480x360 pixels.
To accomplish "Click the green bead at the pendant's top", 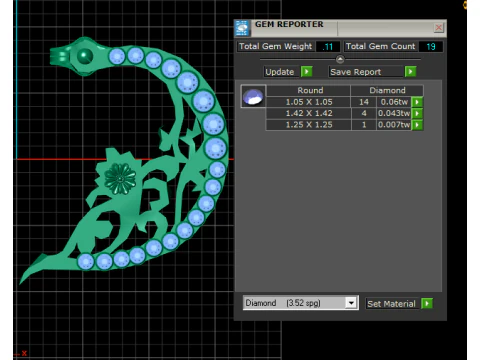I will 85,56.
